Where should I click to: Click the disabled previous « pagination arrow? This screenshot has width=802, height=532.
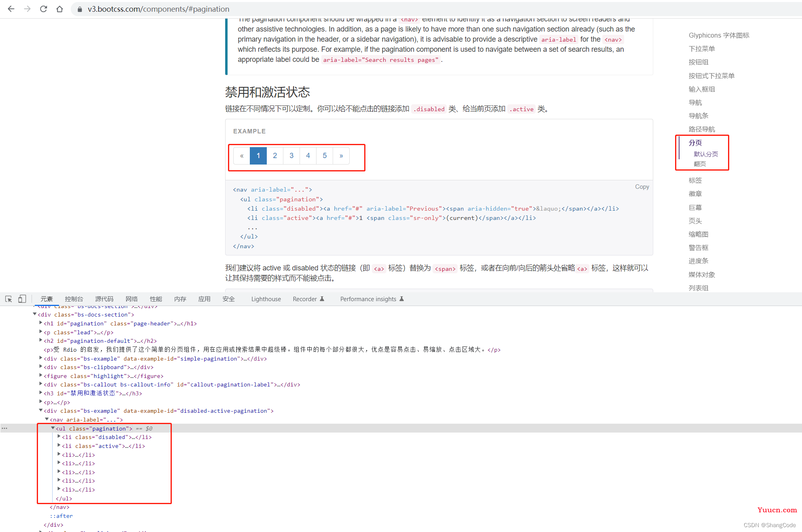[242, 156]
